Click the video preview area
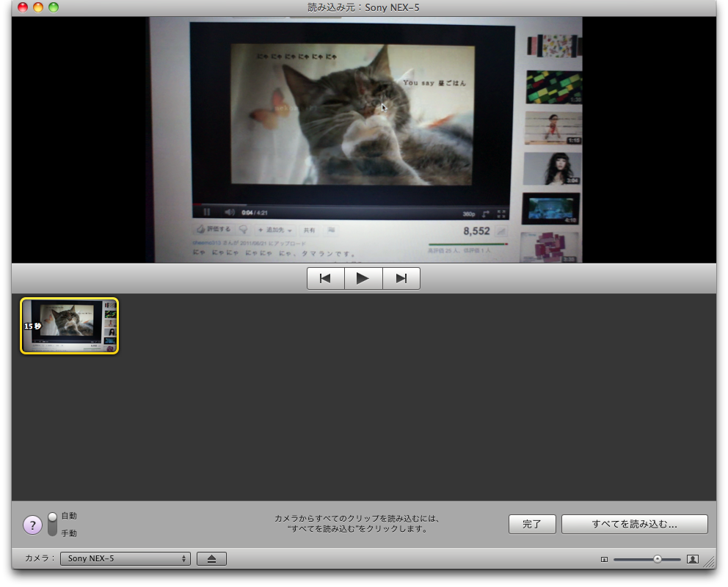 click(364, 139)
